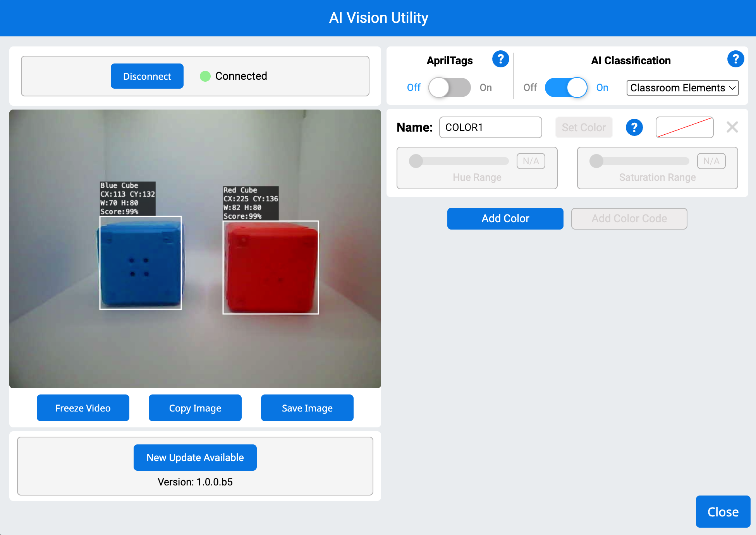Click the AprilTags help icon

point(500,59)
